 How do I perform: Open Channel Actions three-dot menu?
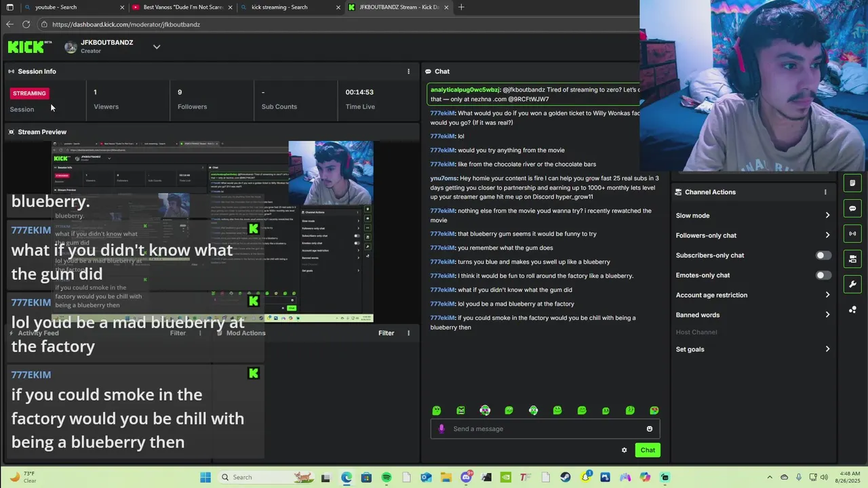click(x=825, y=192)
